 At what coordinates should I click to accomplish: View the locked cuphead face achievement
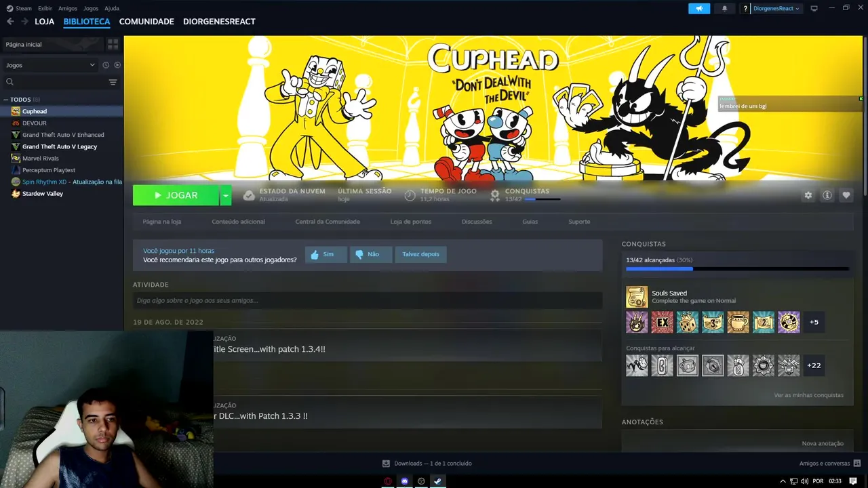[688, 365]
